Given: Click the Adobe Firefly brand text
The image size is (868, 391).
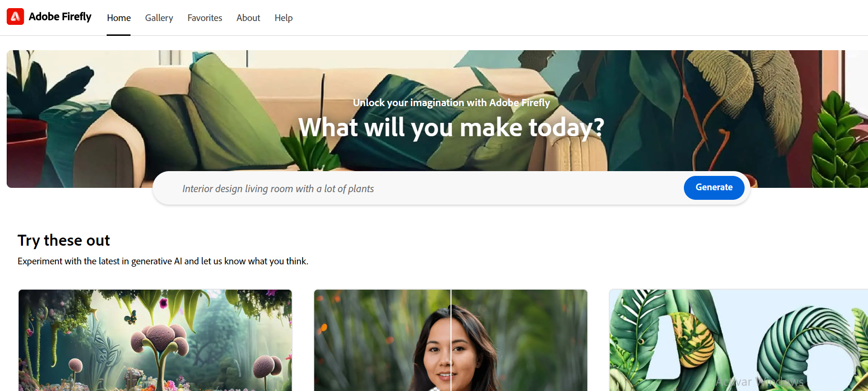Looking at the screenshot, I should point(60,17).
